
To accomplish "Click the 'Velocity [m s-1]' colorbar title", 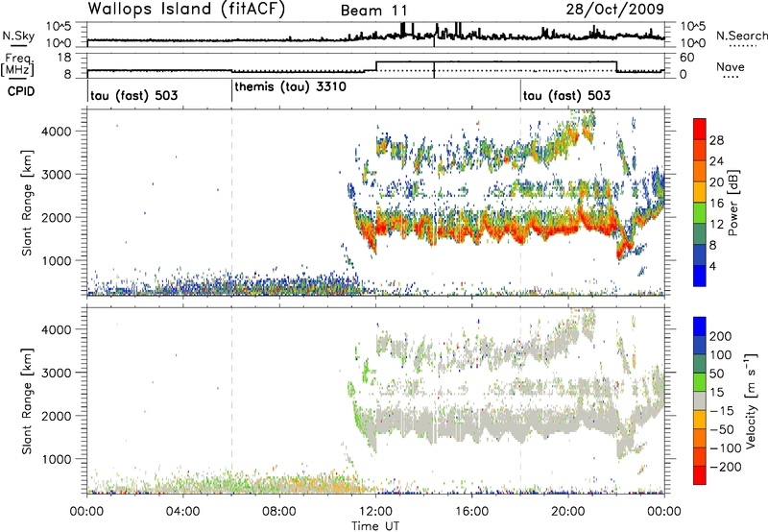I will pyautogui.click(x=751, y=400).
